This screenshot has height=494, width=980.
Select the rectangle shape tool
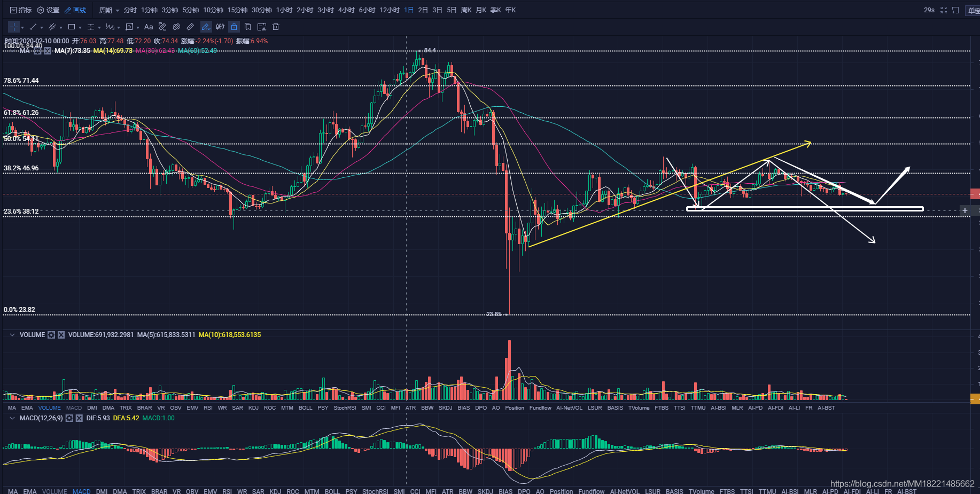[x=72, y=27]
